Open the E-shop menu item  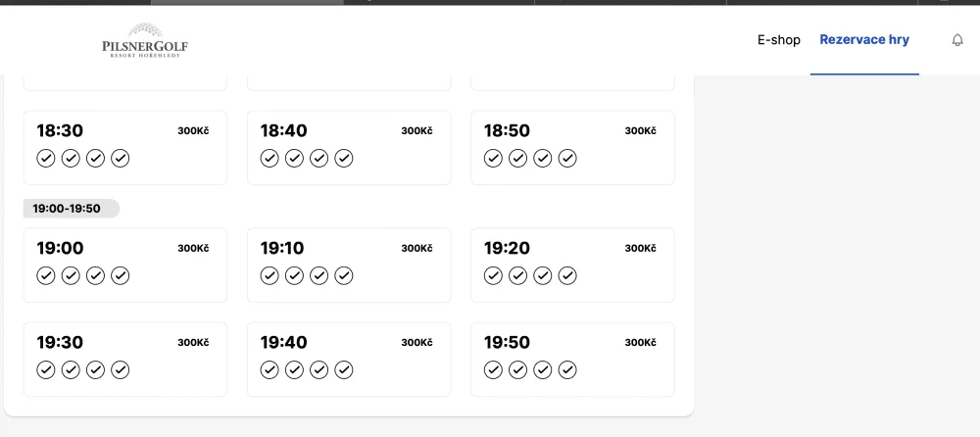tap(779, 40)
